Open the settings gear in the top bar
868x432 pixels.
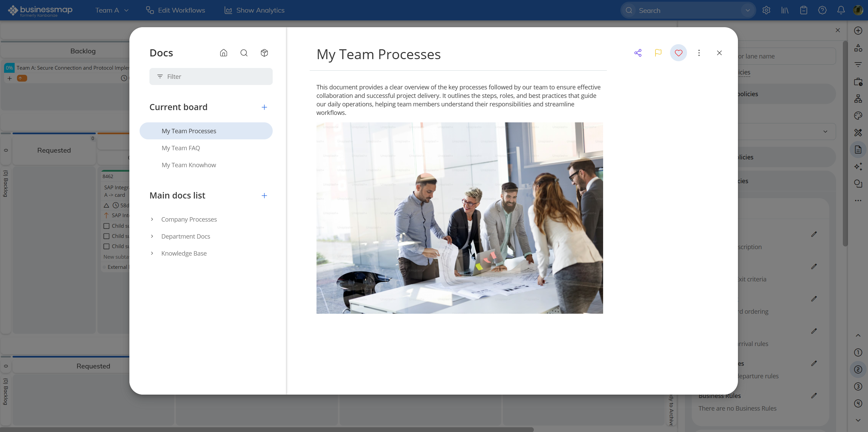pos(766,10)
